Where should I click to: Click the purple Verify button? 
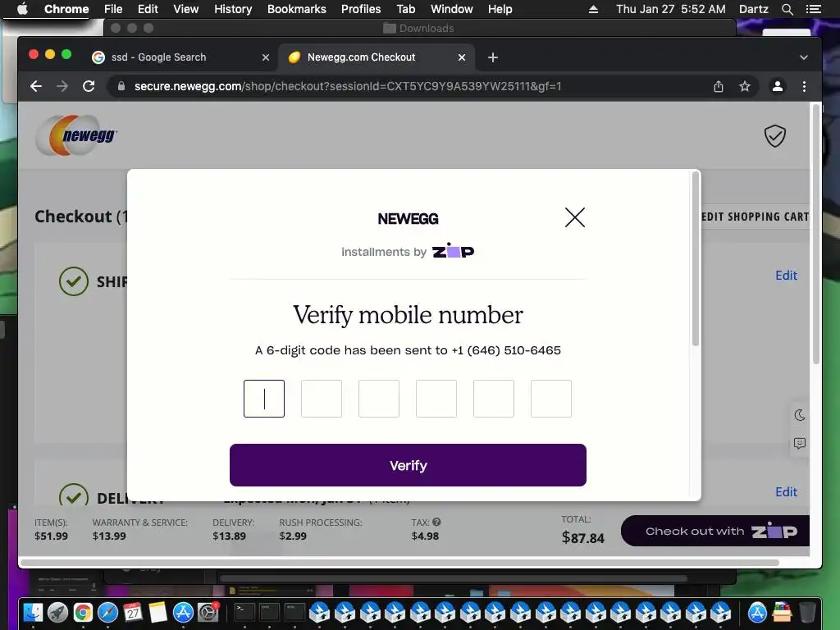(408, 465)
